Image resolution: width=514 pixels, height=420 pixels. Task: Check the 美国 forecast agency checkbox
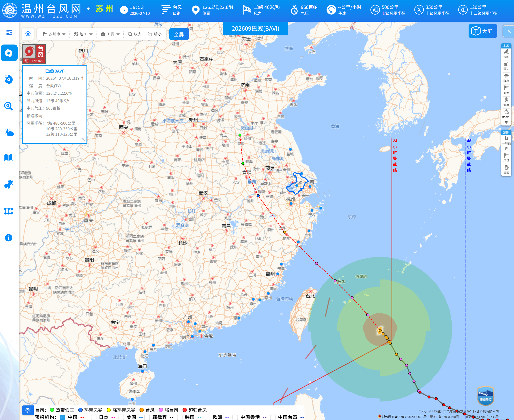click(x=121, y=417)
